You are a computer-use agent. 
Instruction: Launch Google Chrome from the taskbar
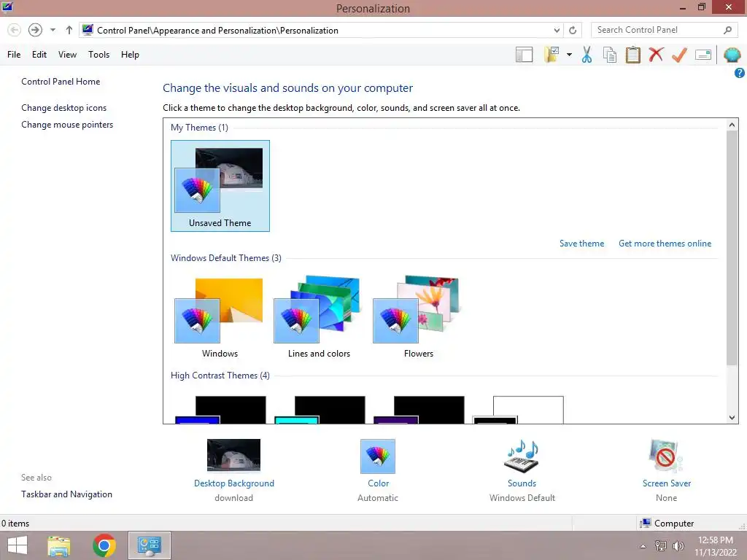click(x=104, y=545)
